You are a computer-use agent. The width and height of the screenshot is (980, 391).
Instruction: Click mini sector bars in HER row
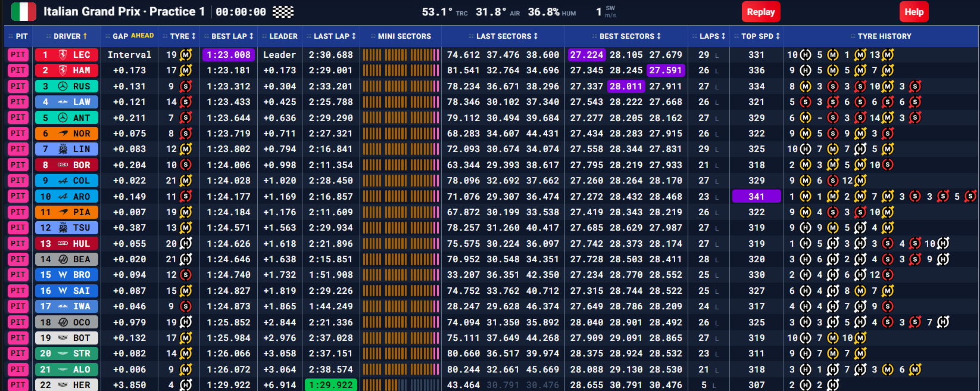[401, 385]
